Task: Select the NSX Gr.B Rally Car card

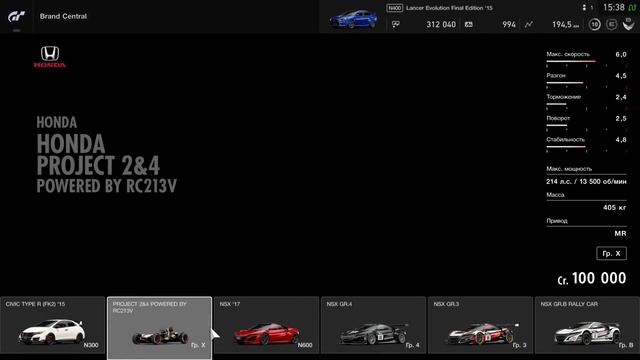Action: [x=587, y=325]
